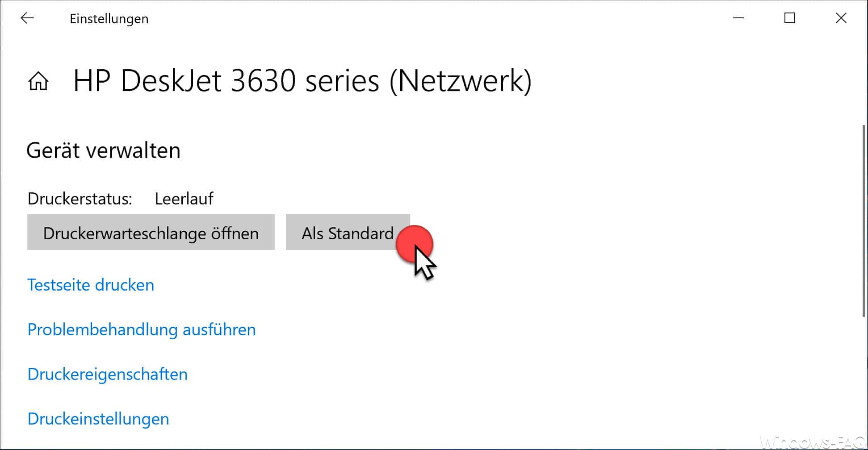Image resolution: width=868 pixels, height=450 pixels.
Task: Run Problembehandlung ausführen
Action: tap(141, 329)
